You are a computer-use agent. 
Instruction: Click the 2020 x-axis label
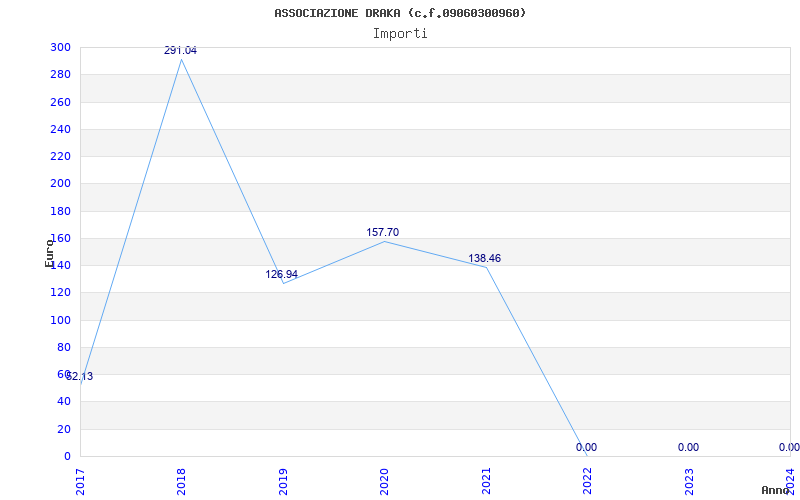(384, 482)
